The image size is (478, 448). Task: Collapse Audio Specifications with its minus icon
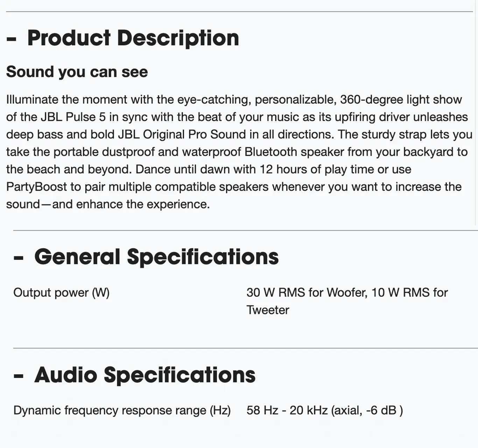19,376
